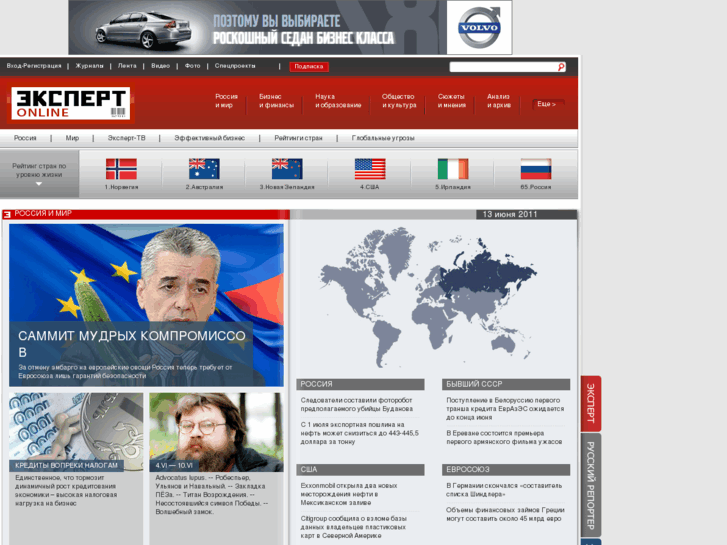Read news about Буданов murder photofit
Viewport: 727px width, 545px height.
click(357, 404)
